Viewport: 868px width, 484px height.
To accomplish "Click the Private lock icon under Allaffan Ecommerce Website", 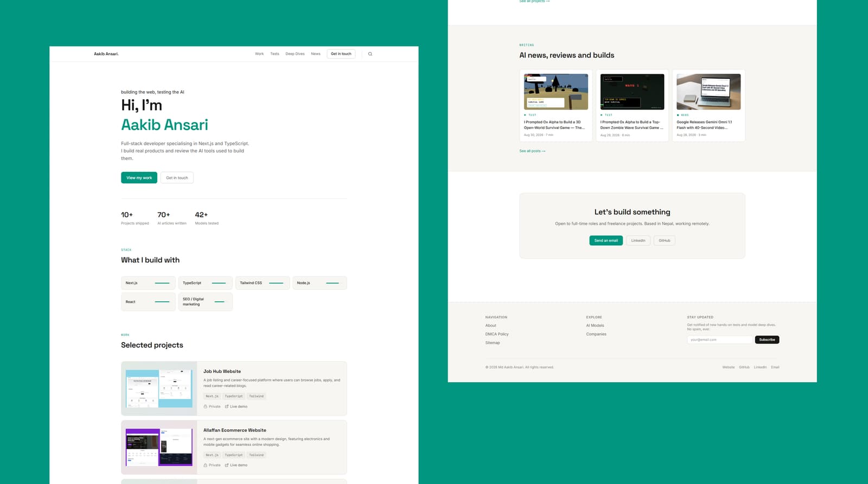I will click(206, 465).
